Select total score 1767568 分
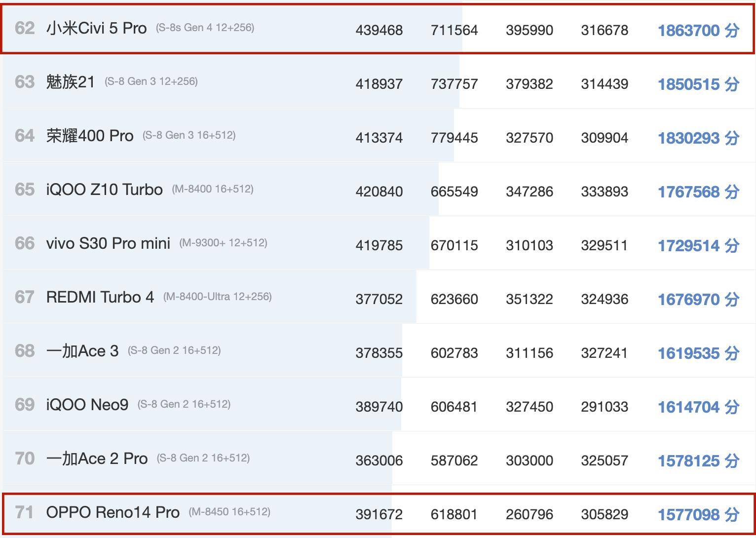The height and width of the screenshot is (538, 756). [x=698, y=192]
